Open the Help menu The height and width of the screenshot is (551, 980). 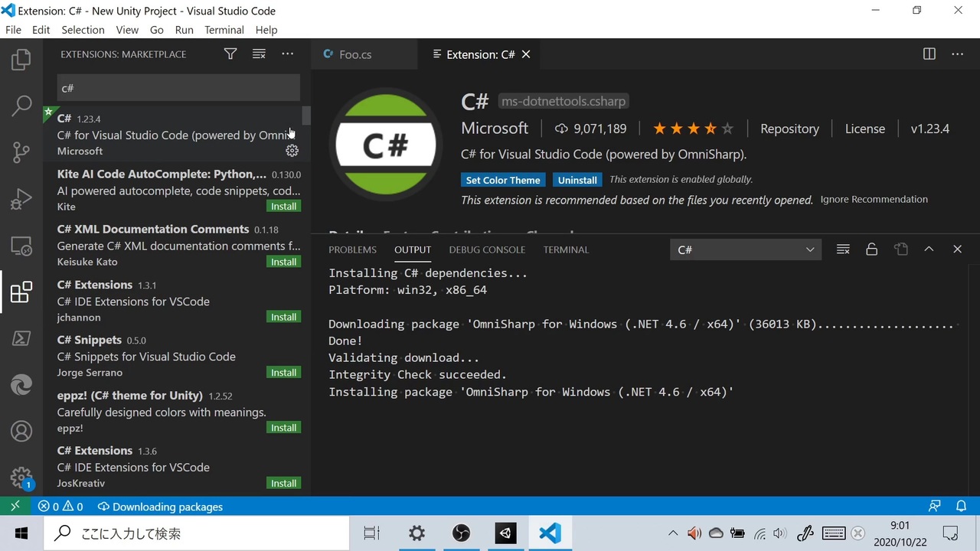[266, 30]
